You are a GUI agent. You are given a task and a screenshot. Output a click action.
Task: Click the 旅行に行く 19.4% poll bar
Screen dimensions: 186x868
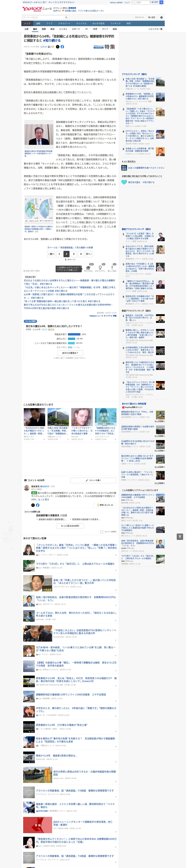(x=72, y=339)
